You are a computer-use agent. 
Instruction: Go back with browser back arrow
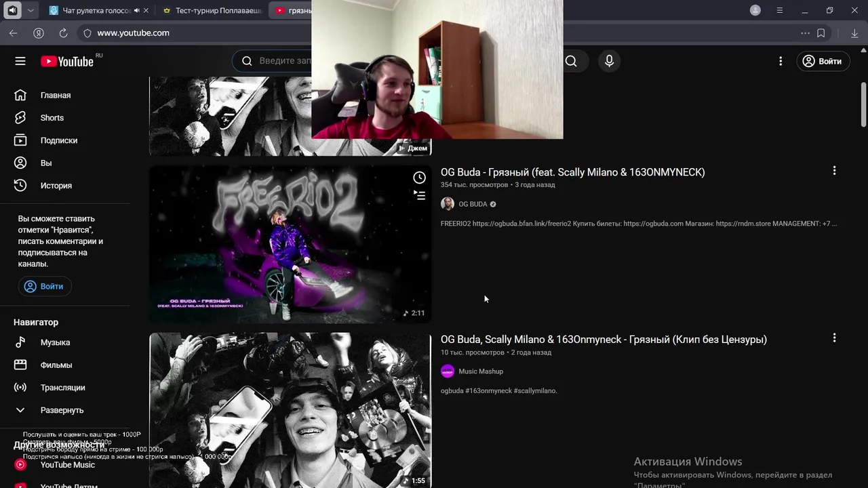tap(14, 33)
